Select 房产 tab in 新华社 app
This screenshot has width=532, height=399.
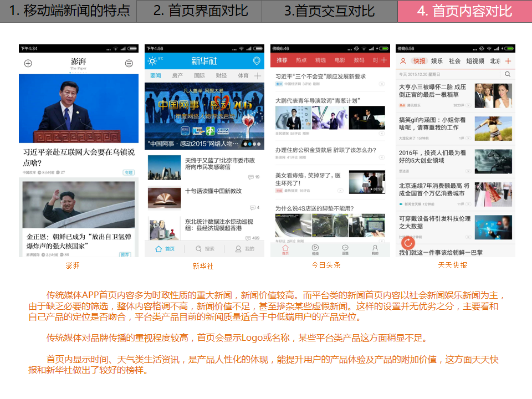coord(177,76)
